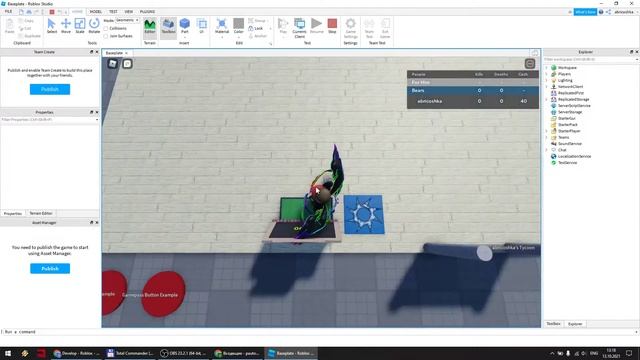640x360 pixels.
Task: Click the Share icon near username
Action: 608,12
